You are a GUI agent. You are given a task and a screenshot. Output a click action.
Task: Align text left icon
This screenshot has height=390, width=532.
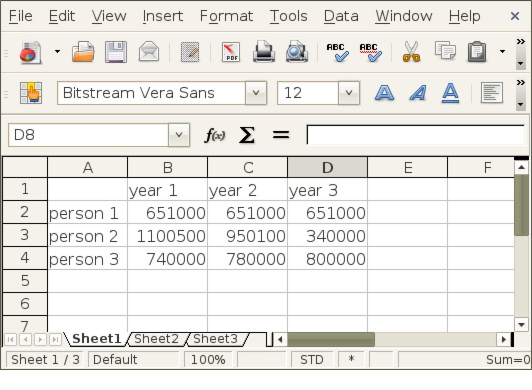(x=492, y=93)
